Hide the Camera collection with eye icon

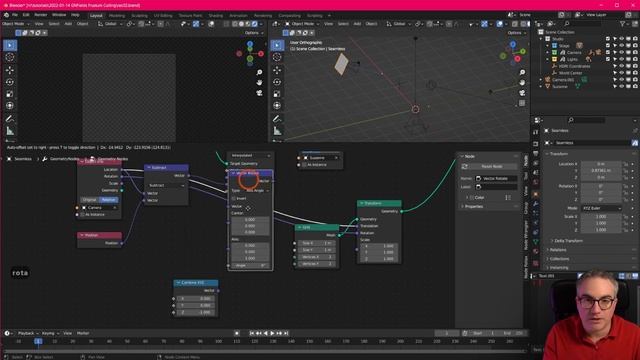pos(622,52)
